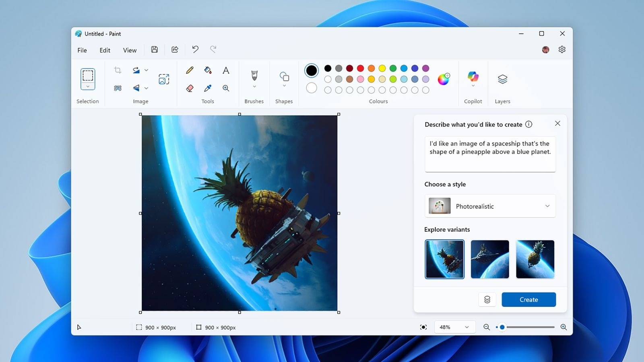Pick the red colour swatch

[x=360, y=68]
